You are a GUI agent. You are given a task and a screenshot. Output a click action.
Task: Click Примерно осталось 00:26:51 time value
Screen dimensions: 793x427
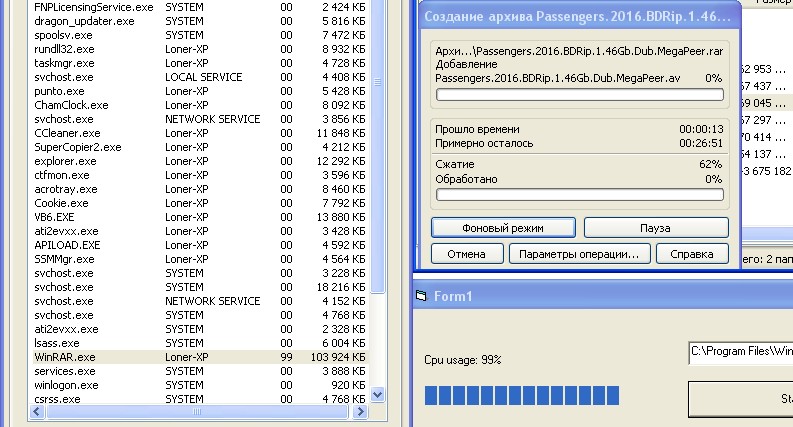(701, 143)
